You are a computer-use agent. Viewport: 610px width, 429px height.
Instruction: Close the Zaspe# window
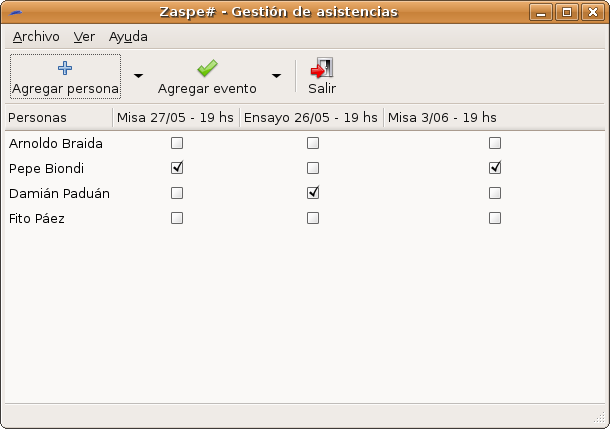(591, 12)
